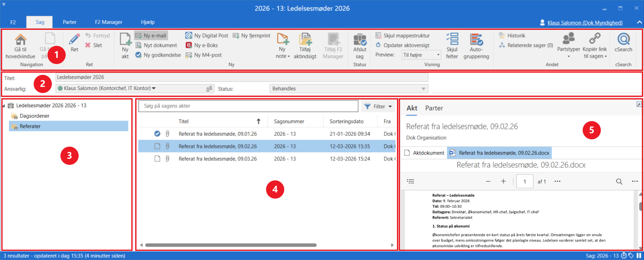Select Referater folder
The image size is (644, 260).
(x=69, y=126)
